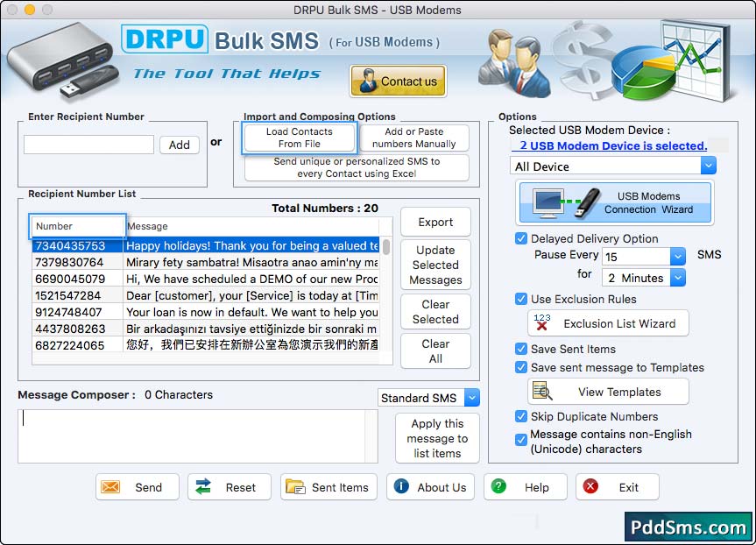Click the Clear All button

tap(435, 351)
